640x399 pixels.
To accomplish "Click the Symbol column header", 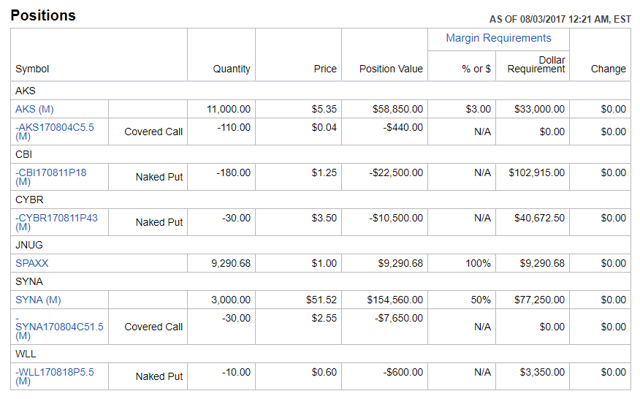I will [32, 69].
